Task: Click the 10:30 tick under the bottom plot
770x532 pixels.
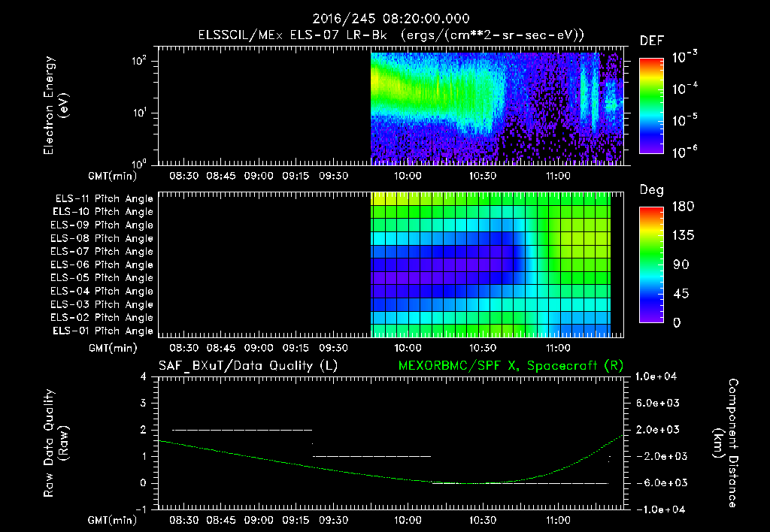Action: (483, 520)
